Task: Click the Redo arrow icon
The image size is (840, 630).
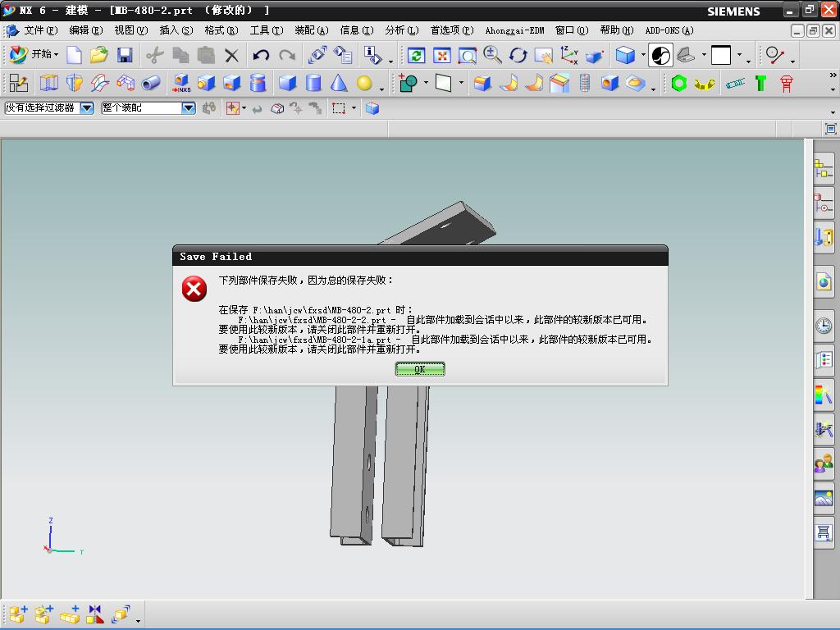Action: [x=287, y=55]
